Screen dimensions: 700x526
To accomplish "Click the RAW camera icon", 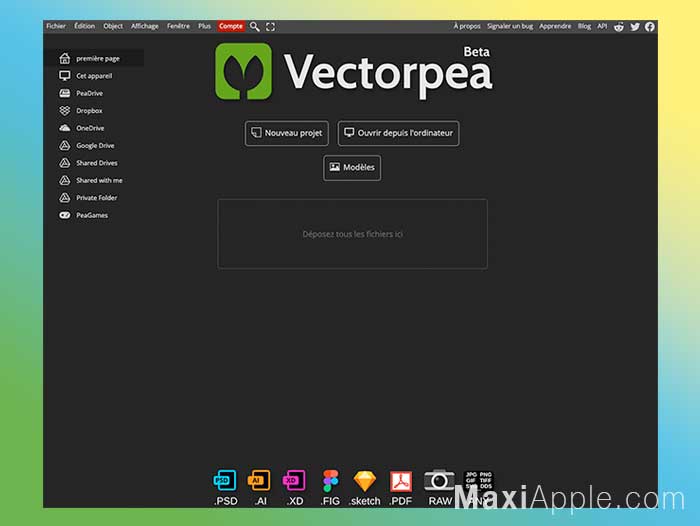I will tap(439, 480).
